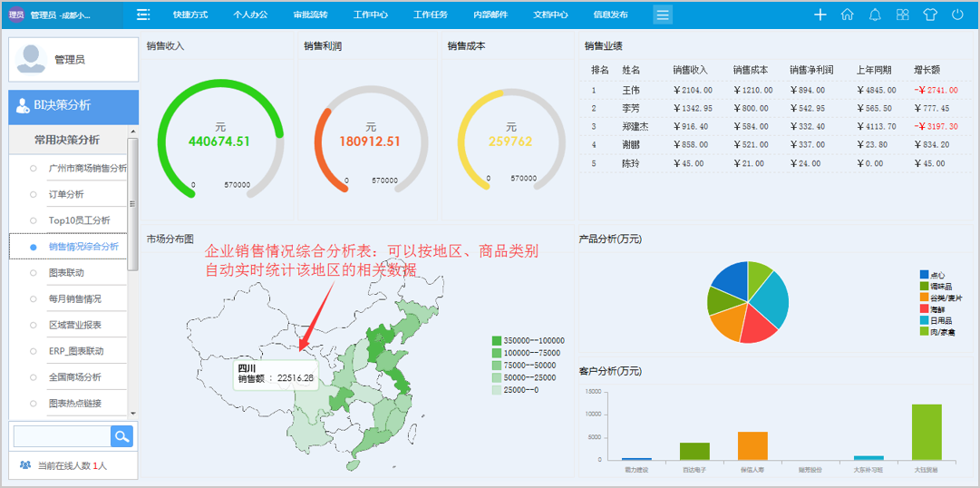Click sidebar scrollbar up arrow
Viewport: 980px width, 488px height.
(x=131, y=132)
